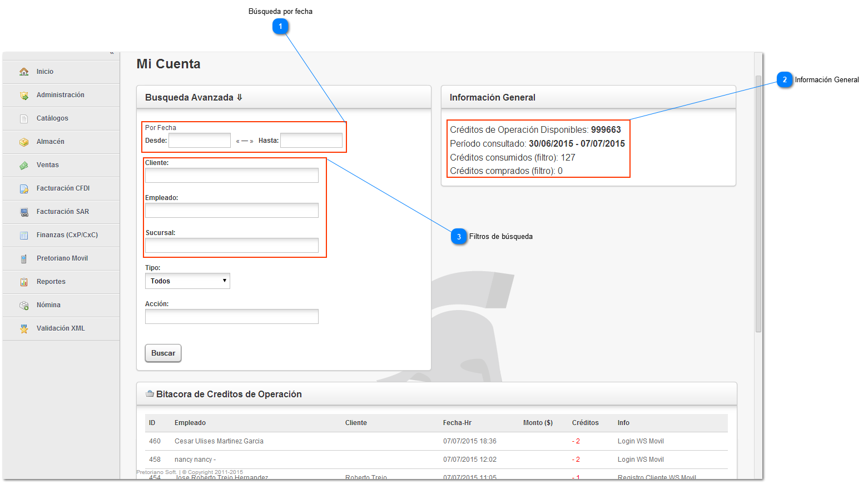Click the Nómina sidebar icon
The width and height of the screenshot is (868, 484).
pos(24,305)
